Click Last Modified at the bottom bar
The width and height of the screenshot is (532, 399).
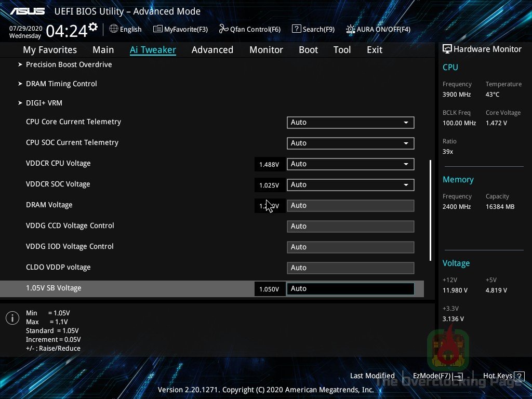[x=372, y=376]
